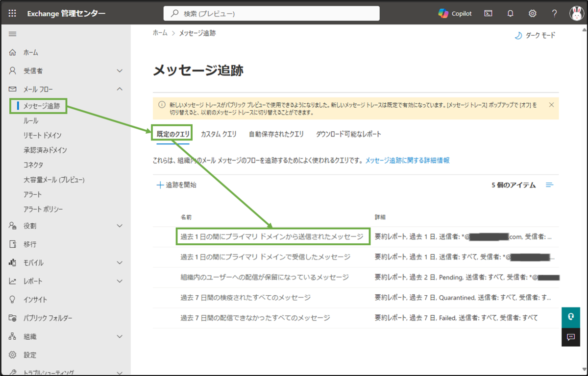Click the 組織 organization icon

[13, 336]
